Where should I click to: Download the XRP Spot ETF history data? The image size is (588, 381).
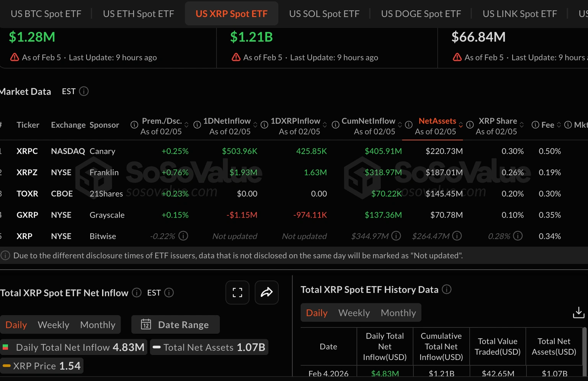click(578, 313)
